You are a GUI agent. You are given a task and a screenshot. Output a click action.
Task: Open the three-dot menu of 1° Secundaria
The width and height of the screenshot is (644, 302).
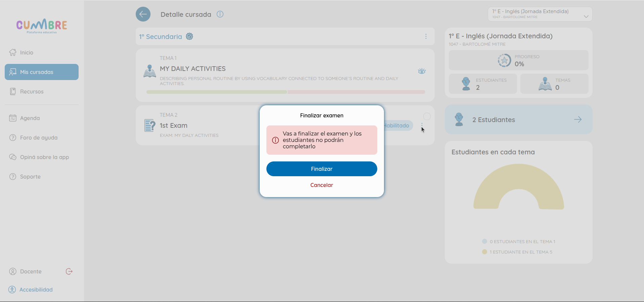426,36
